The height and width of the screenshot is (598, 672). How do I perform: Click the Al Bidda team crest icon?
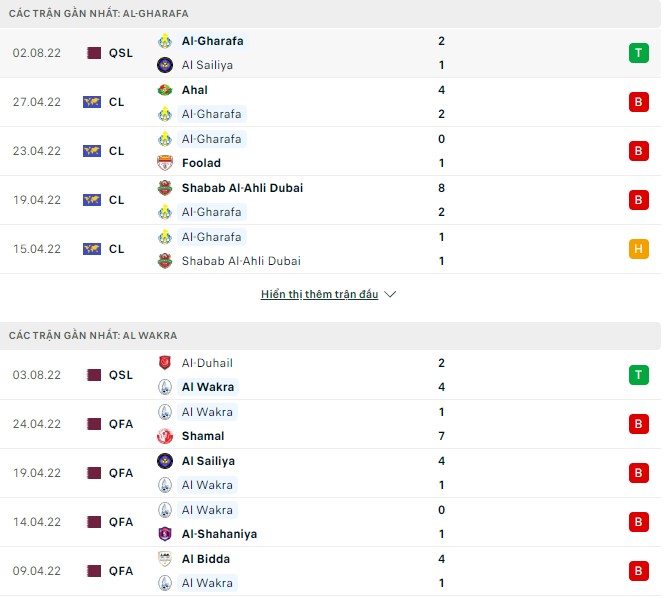pos(165,559)
